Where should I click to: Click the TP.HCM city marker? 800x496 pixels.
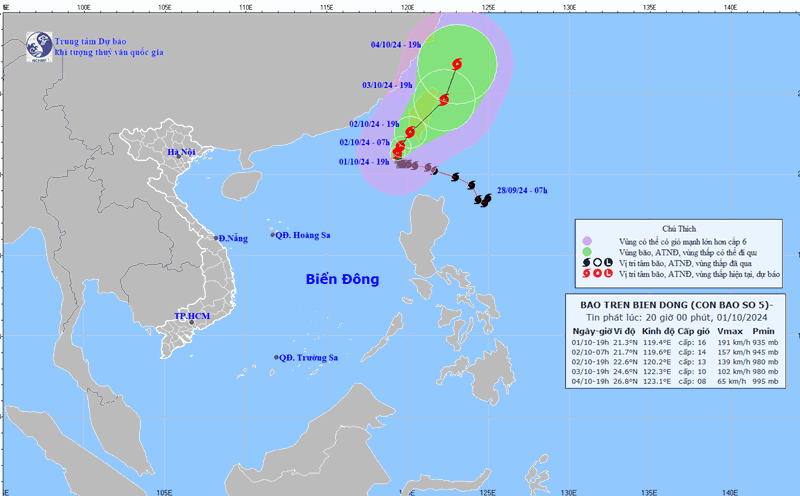(x=192, y=323)
